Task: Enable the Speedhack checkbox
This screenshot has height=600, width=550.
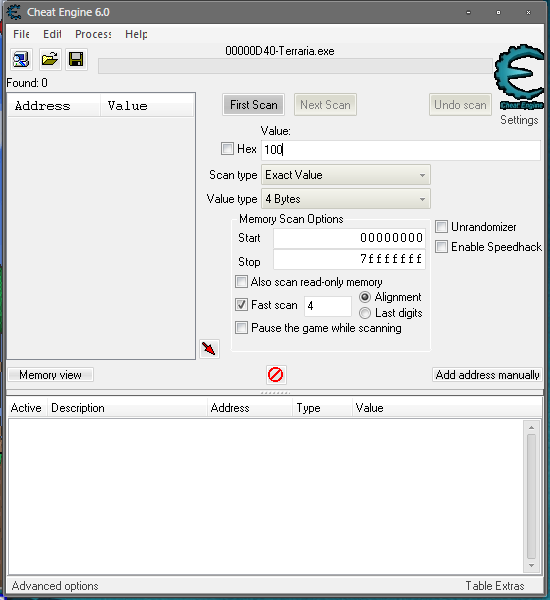Action: click(x=441, y=246)
